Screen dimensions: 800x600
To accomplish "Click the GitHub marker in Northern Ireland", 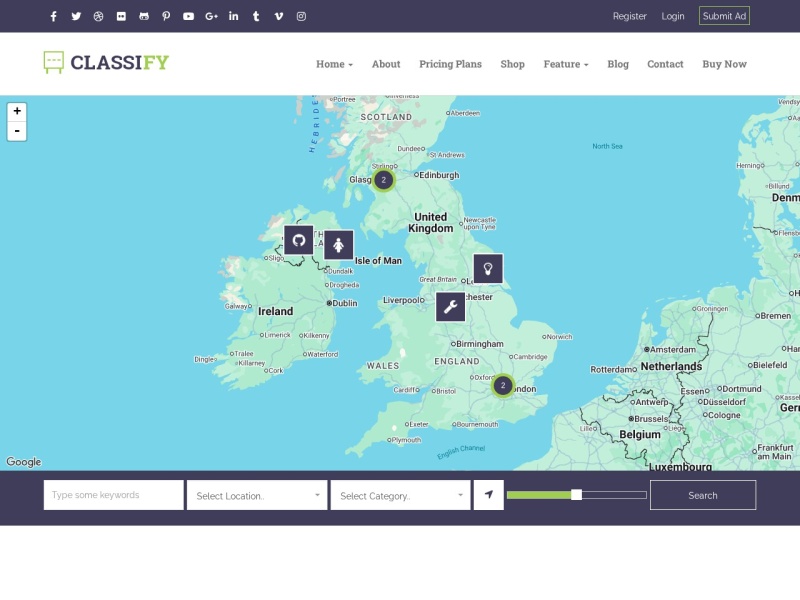I will pyautogui.click(x=298, y=240).
